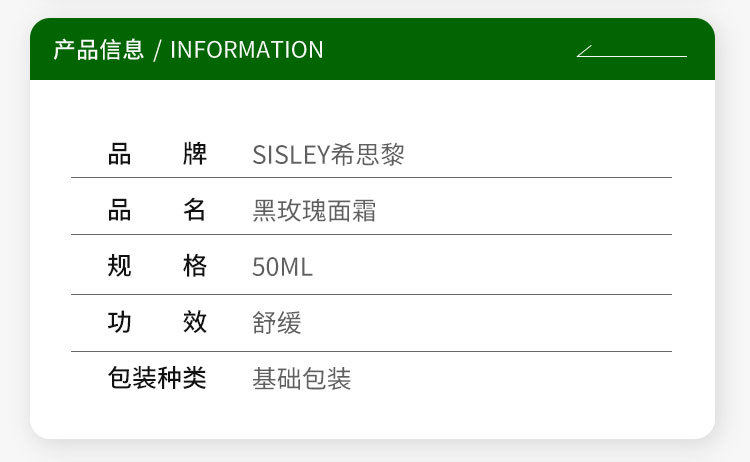Click the 规格 specification label
This screenshot has height=462, width=750.
157,266
